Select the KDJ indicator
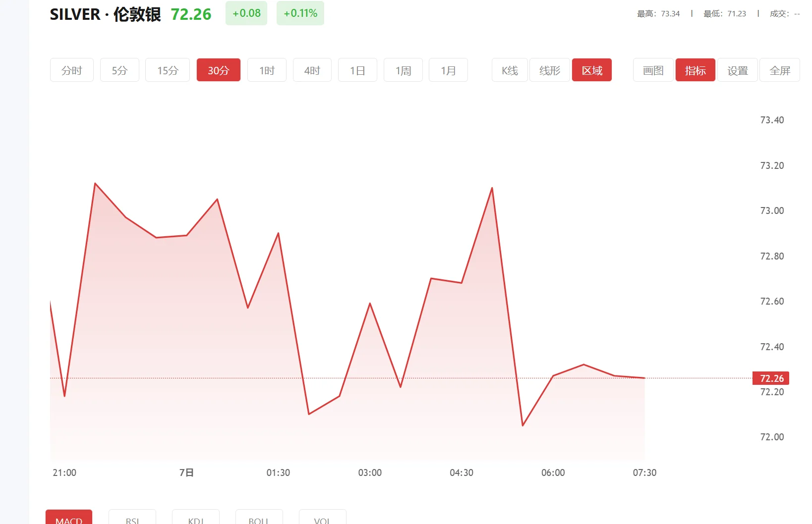Viewport: 812px width, 524px height. (195, 519)
